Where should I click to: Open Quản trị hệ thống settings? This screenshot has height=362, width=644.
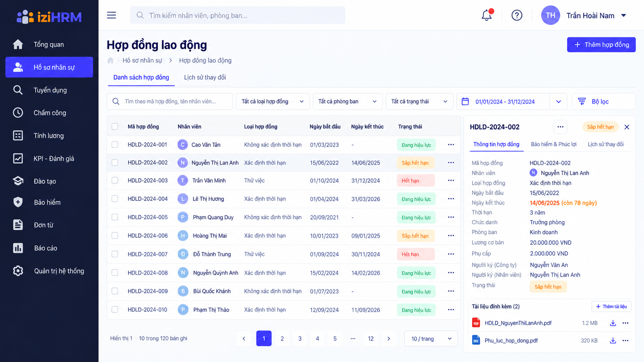(49, 271)
